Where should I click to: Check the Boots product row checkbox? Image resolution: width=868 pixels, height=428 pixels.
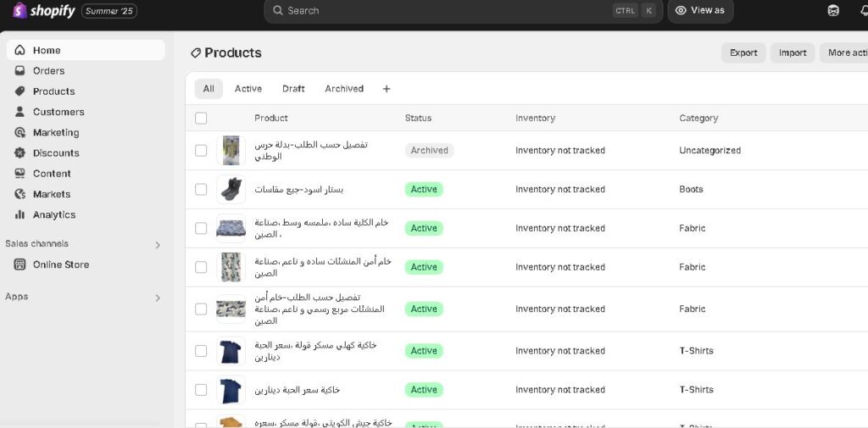coord(201,189)
